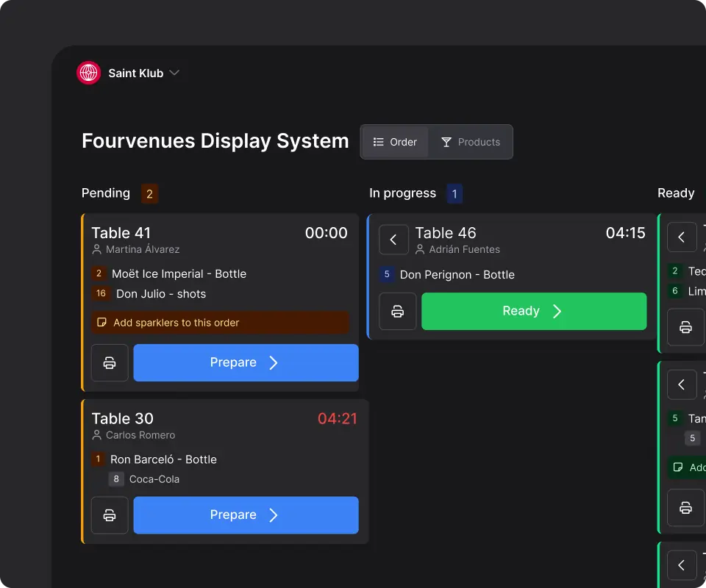This screenshot has width=706, height=588.
Task: Click the In progress count badge 1
Action: (454, 194)
